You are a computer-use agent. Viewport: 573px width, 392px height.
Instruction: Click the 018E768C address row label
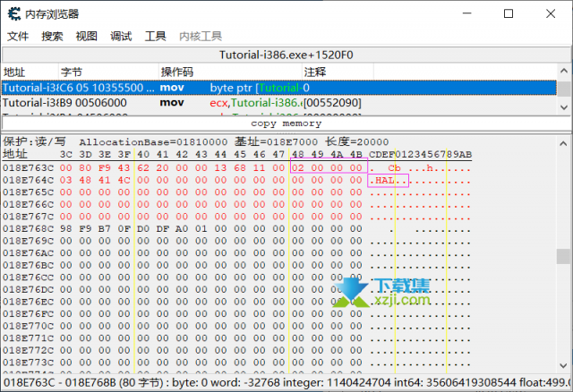(x=28, y=229)
